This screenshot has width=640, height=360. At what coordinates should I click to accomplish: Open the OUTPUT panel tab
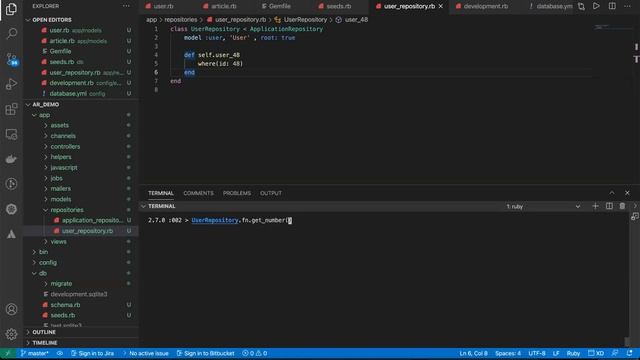tap(271, 193)
